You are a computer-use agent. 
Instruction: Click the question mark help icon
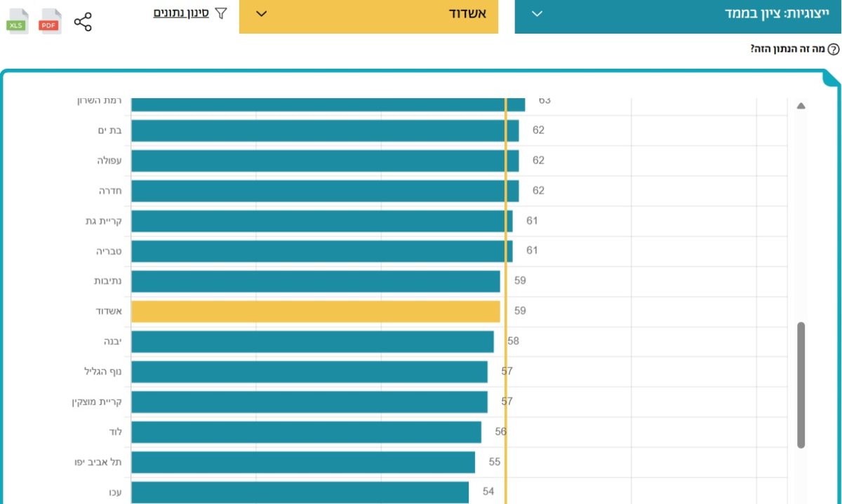pyautogui.click(x=833, y=50)
